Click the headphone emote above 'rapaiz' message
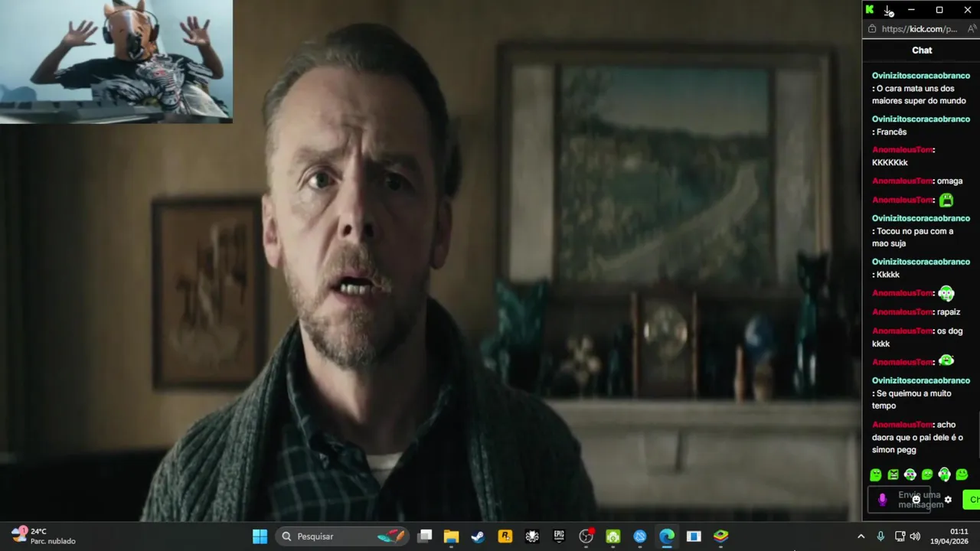The width and height of the screenshot is (980, 551). pyautogui.click(x=946, y=293)
